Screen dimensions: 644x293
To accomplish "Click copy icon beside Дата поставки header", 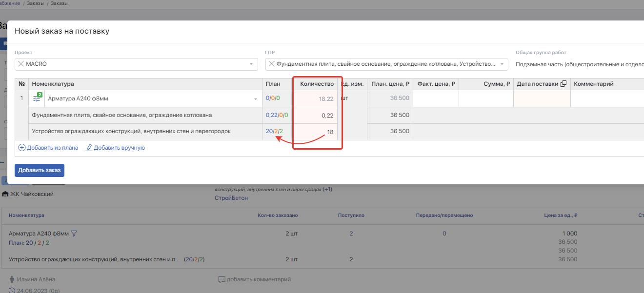I will (563, 84).
